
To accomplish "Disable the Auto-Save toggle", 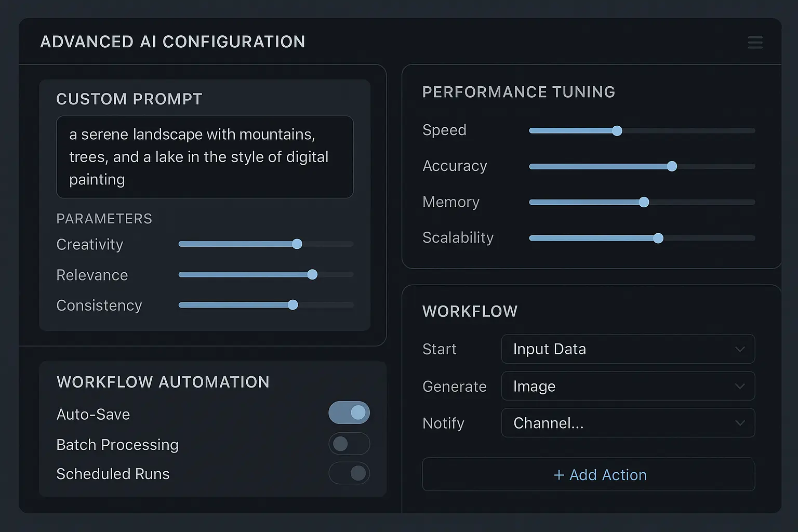I will point(349,413).
